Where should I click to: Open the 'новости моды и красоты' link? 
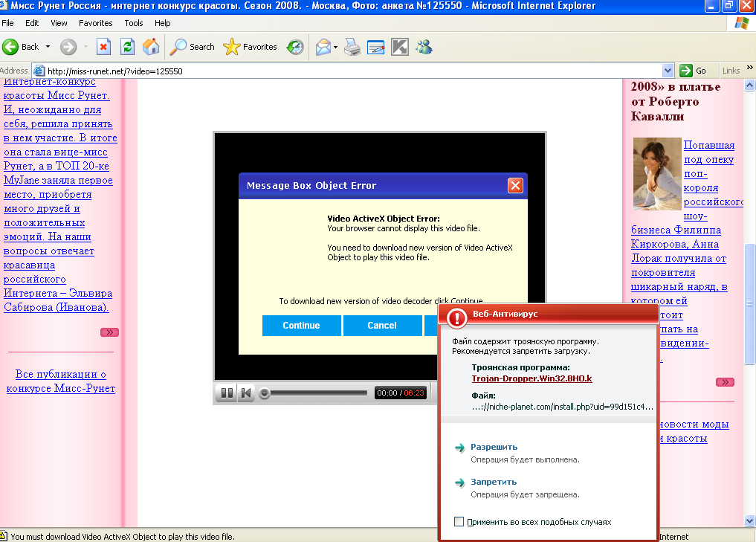pos(694,431)
